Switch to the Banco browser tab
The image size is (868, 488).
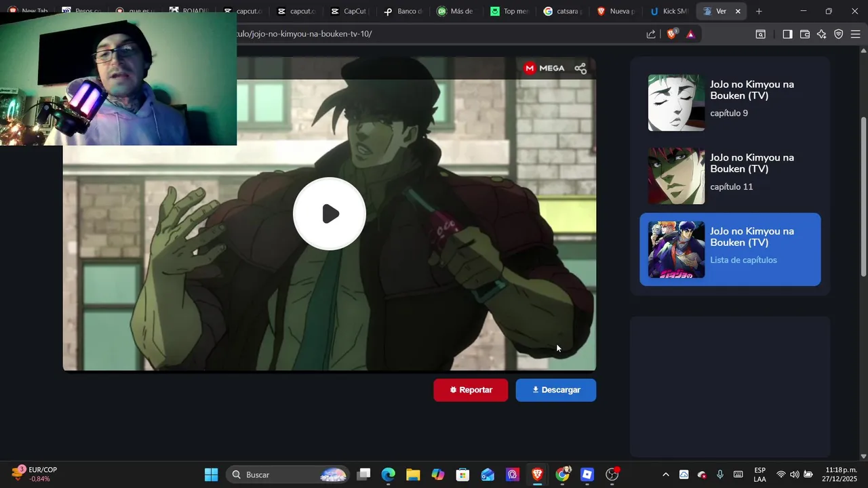(x=403, y=12)
